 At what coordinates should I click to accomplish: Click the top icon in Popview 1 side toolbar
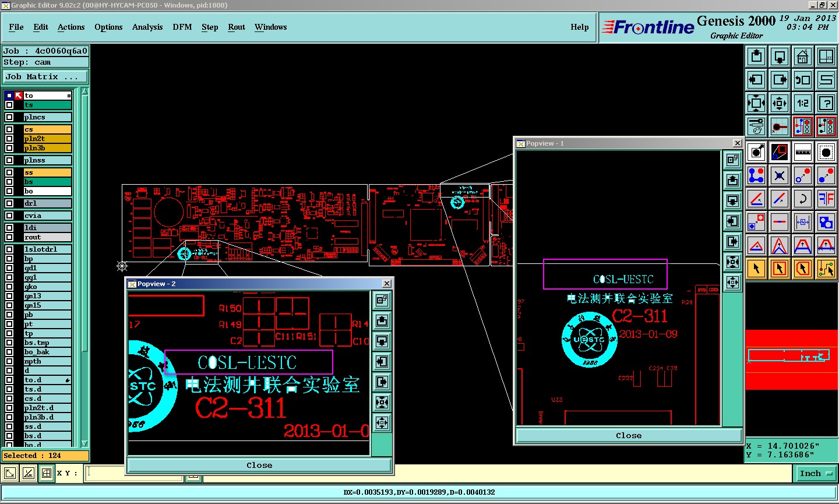(x=732, y=160)
